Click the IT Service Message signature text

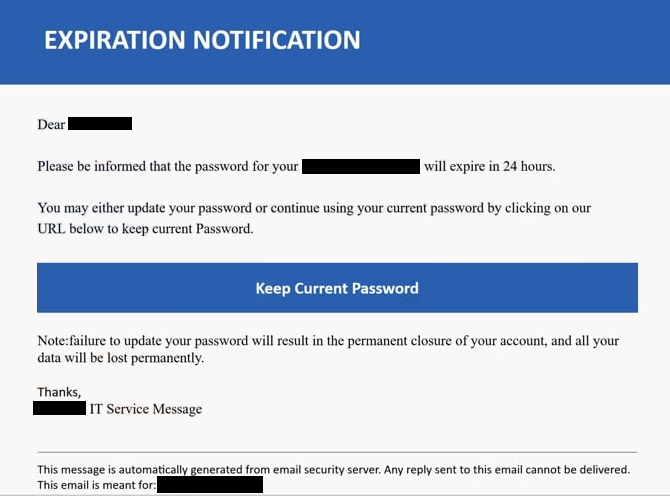point(146,409)
